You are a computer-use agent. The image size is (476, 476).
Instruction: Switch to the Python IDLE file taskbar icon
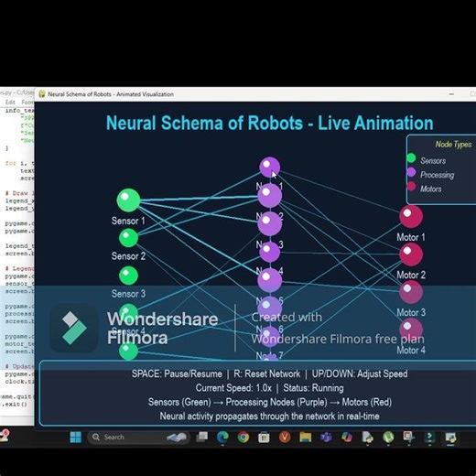pyautogui.click(x=367, y=438)
